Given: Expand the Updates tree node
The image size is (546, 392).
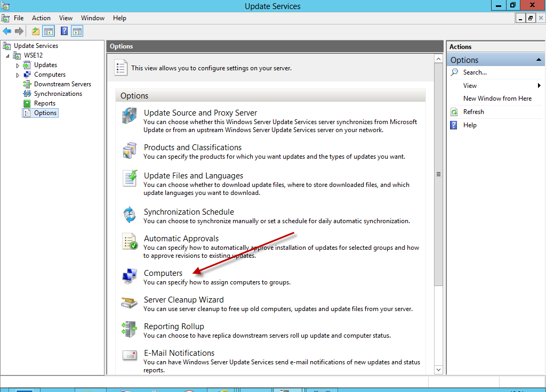Looking at the screenshot, I should tap(18, 66).
